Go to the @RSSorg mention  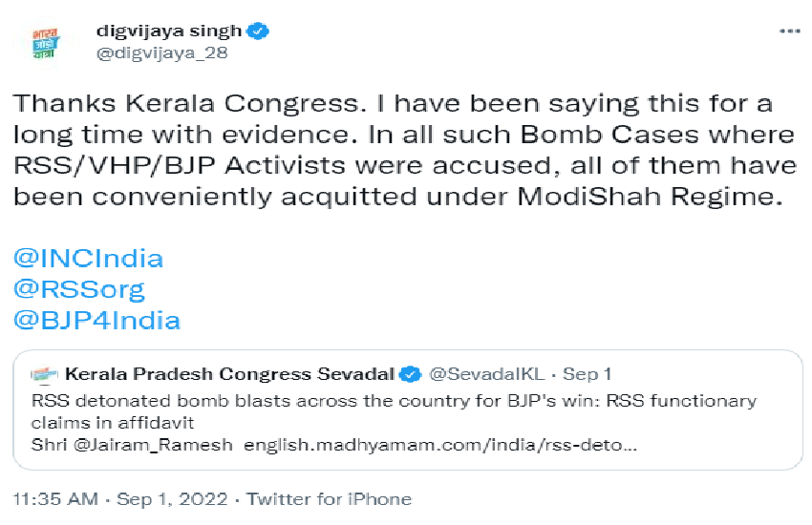[x=78, y=288]
